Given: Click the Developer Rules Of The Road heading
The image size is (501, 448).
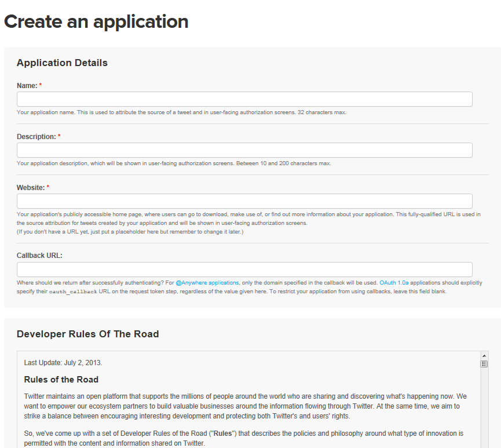Looking at the screenshot, I should coord(87,334).
